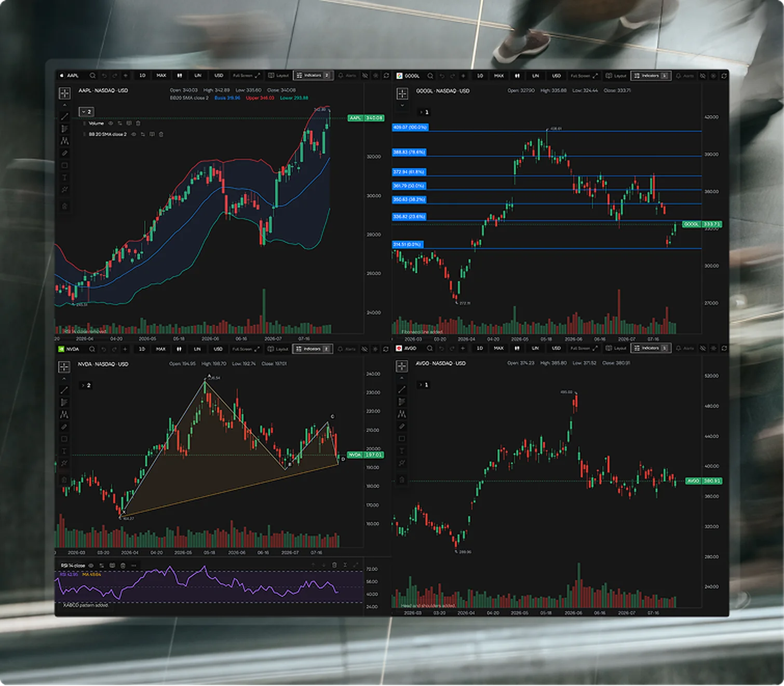Toggle LIN scale in AAPL toolbar
The image size is (784, 686).
(198, 75)
